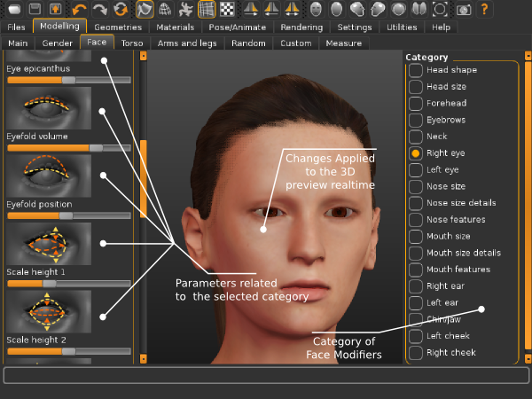Click the checkerboard background icon
This screenshot has height=399, width=532.
point(227,10)
